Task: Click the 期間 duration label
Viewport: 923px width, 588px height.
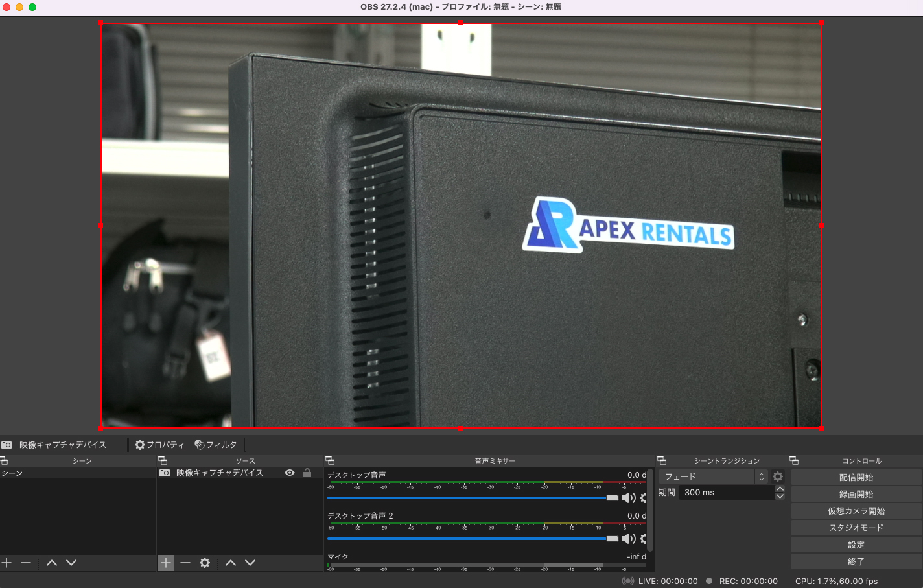Action: (667, 493)
